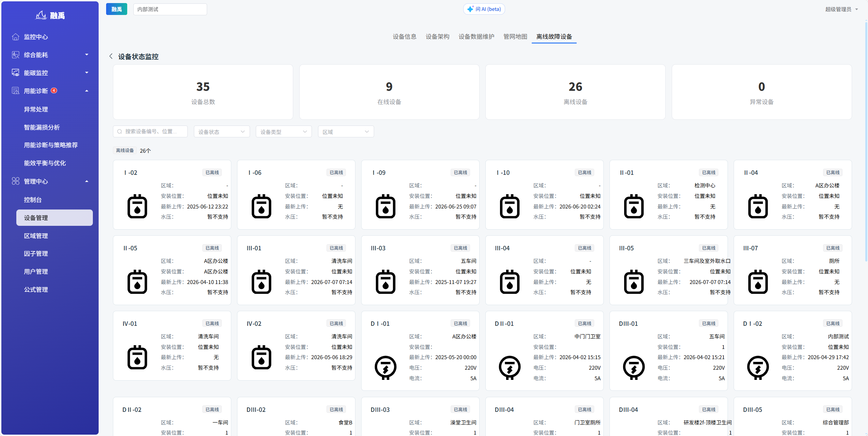The width and height of the screenshot is (868, 436).
Task: Open the 设备状态 dropdown filter
Action: [x=222, y=132]
